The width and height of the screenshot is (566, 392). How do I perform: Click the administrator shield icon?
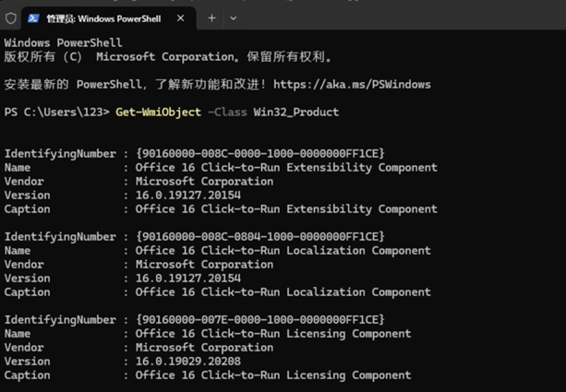click(10, 18)
